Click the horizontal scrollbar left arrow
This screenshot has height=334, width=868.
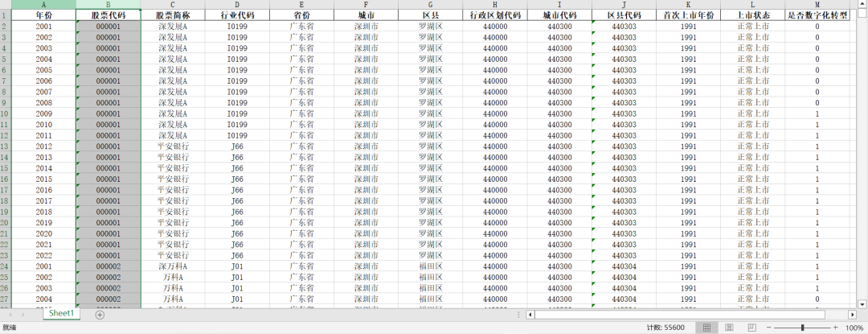530,315
